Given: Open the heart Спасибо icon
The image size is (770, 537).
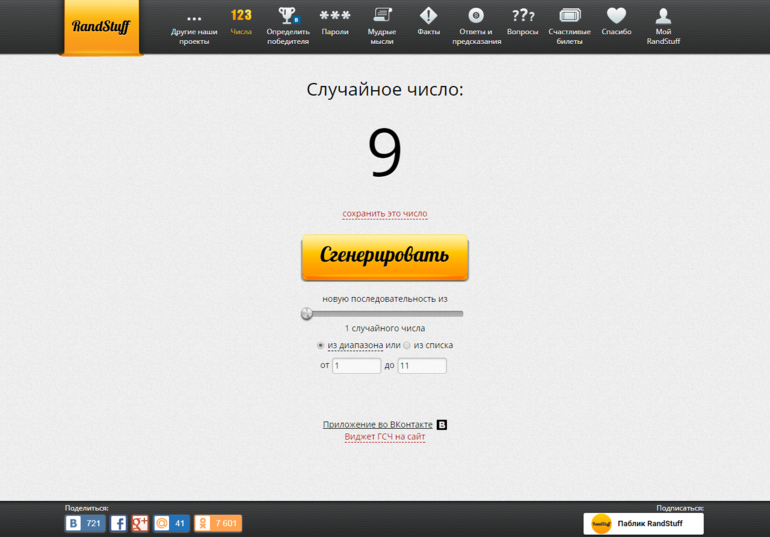Looking at the screenshot, I should point(616,16).
